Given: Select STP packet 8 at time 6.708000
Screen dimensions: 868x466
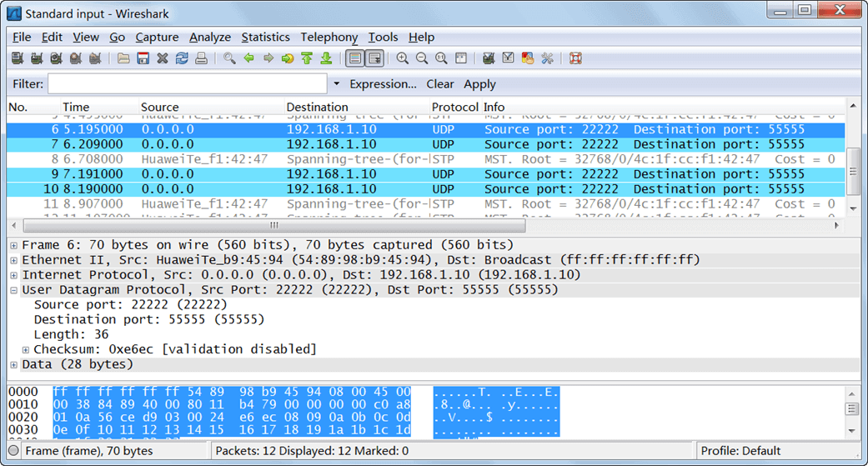Looking at the screenshot, I should 426,159.
